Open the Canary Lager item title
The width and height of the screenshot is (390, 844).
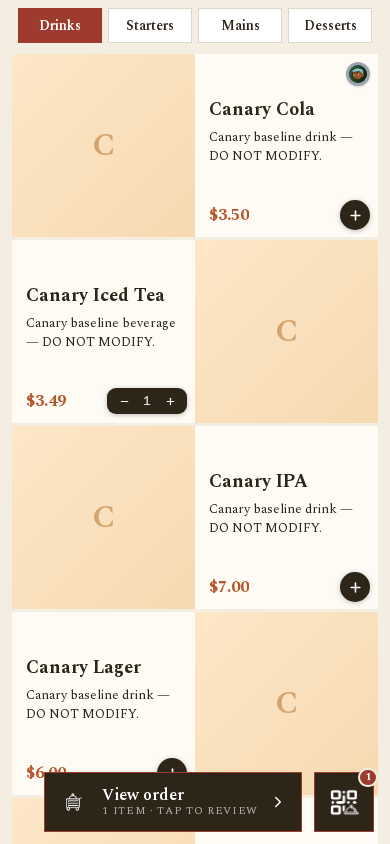pyautogui.click(x=83, y=667)
